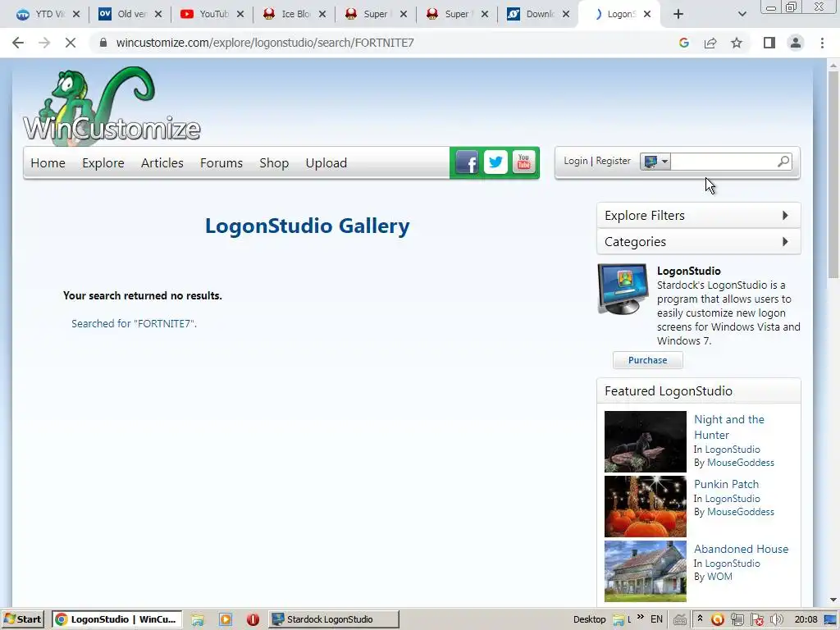
Task: Open the Twitter social icon
Action: [495, 162]
